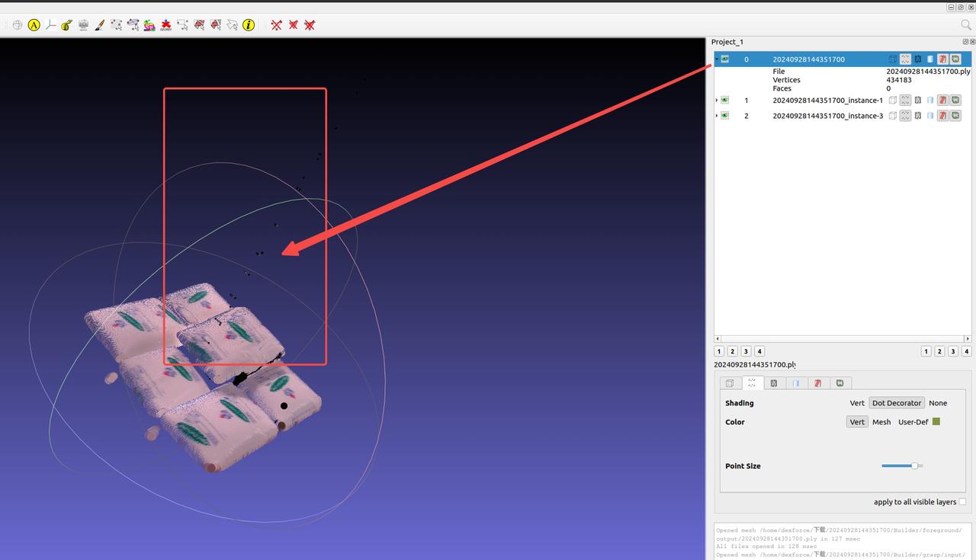Screen dimensions: 976x560
Task: Click the camera snapshot icon in toolbar
Action: tap(83, 25)
